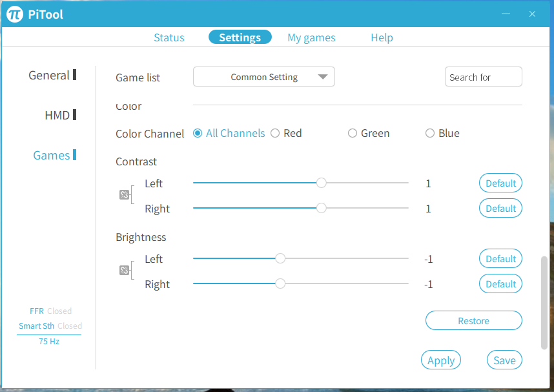
Task: Select the Green color channel
Action: pos(353,133)
